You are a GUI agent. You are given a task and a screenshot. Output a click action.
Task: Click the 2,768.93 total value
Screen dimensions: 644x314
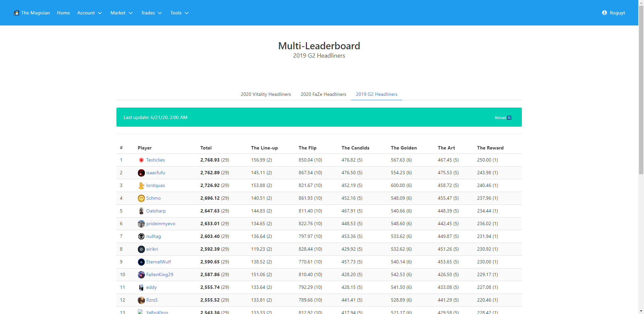tap(210, 160)
